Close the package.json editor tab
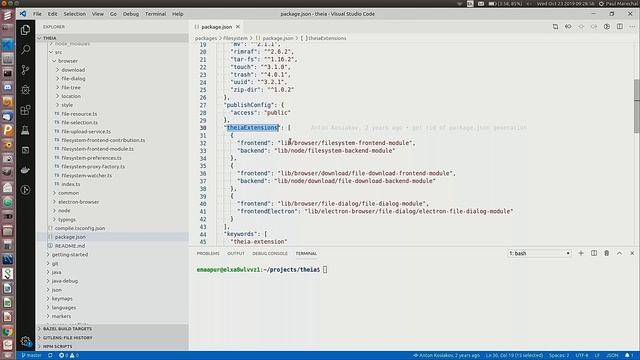The image size is (640, 360). [x=238, y=27]
